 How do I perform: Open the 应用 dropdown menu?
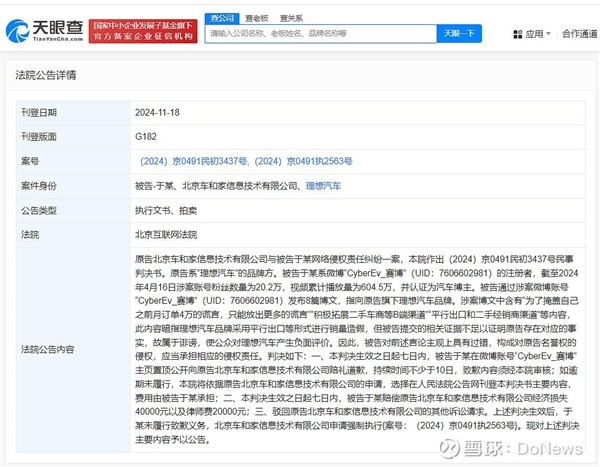tap(535, 33)
